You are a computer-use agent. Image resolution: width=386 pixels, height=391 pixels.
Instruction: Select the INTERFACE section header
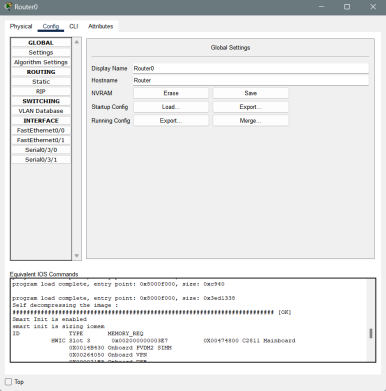[41, 120]
